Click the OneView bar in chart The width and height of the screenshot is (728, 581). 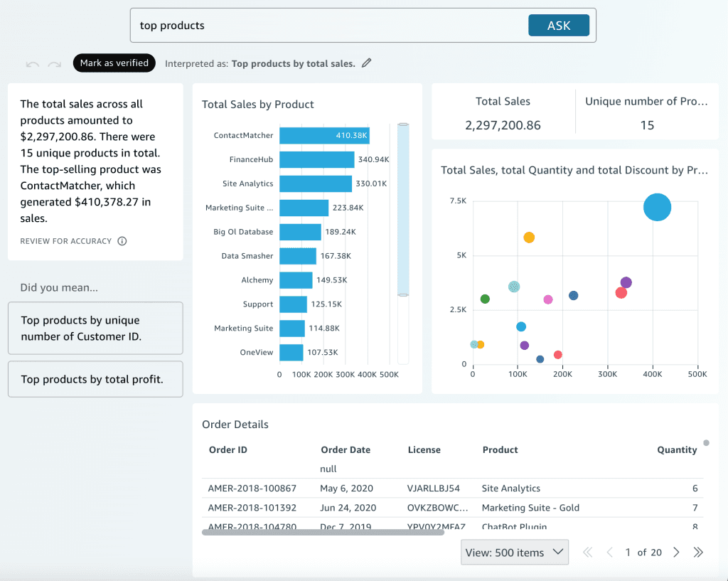[291, 353]
